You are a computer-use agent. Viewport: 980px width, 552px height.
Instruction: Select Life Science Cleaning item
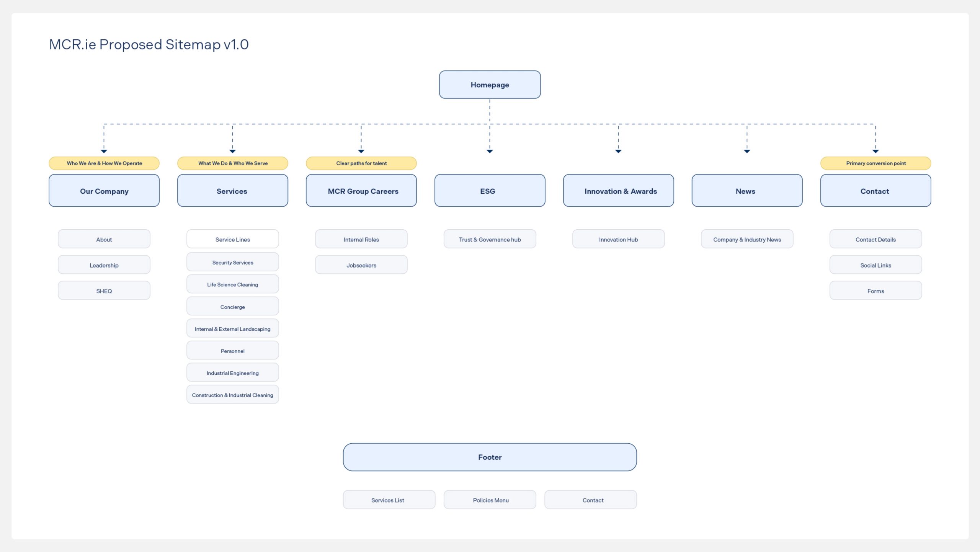click(x=232, y=284)
